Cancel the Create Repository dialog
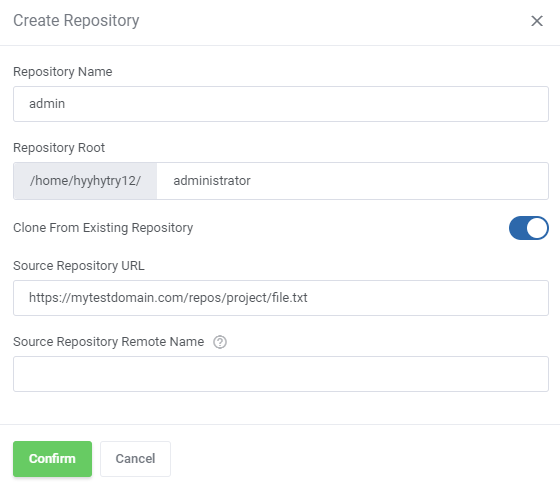 135,459
